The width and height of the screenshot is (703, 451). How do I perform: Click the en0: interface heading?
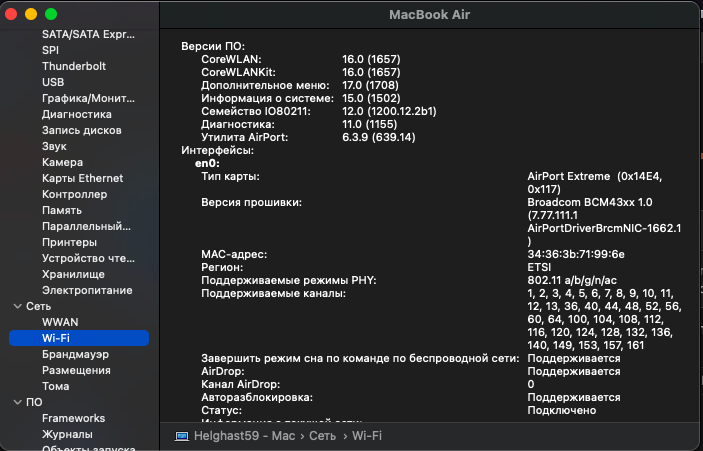pos(207,163)
